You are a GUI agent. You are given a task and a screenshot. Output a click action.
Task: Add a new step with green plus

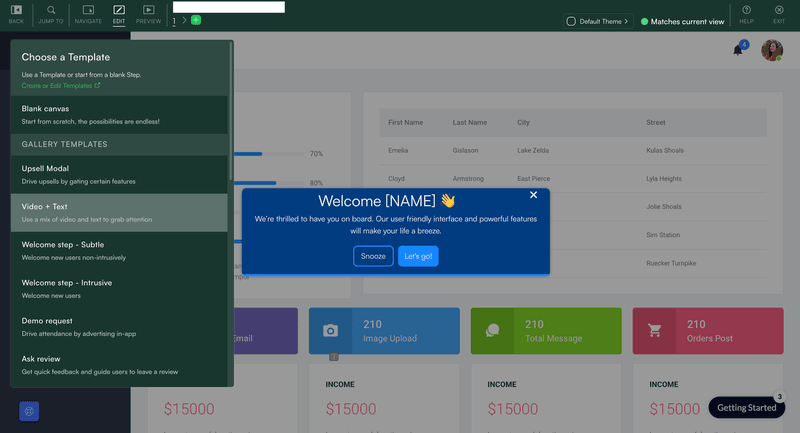tap(196, 20)
